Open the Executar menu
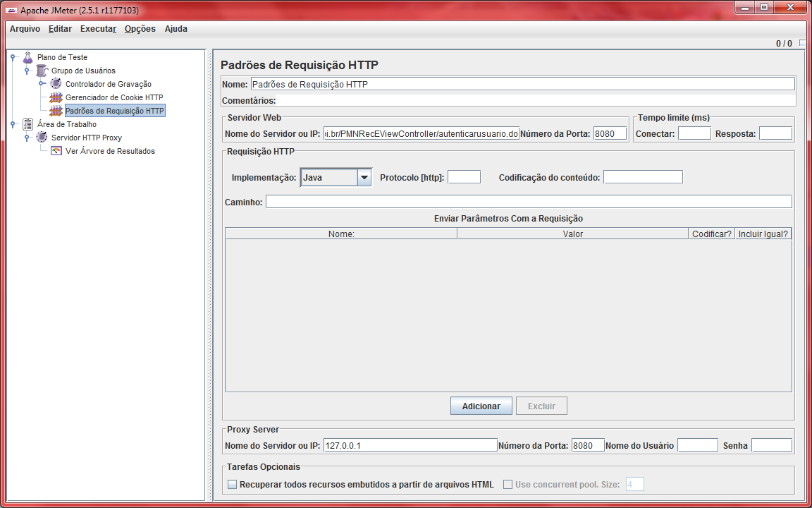This screenshot has height=508, width=812. 99,29
